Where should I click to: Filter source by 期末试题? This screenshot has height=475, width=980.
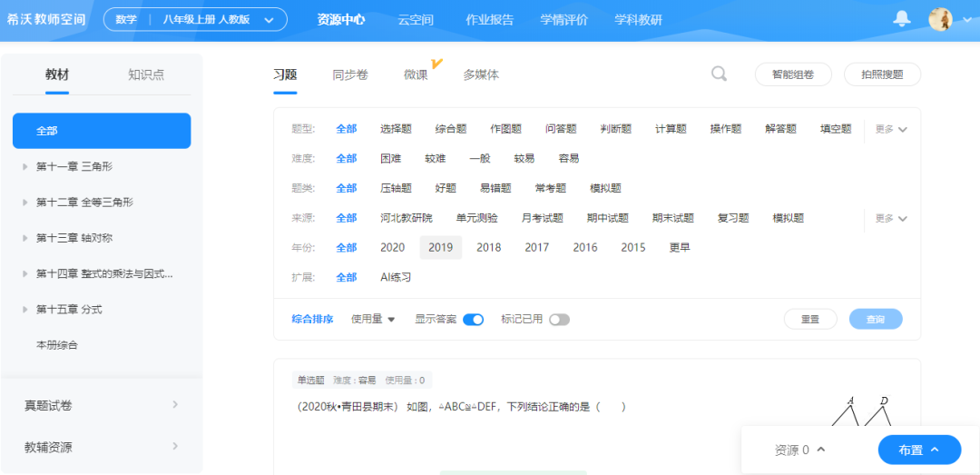673,218
